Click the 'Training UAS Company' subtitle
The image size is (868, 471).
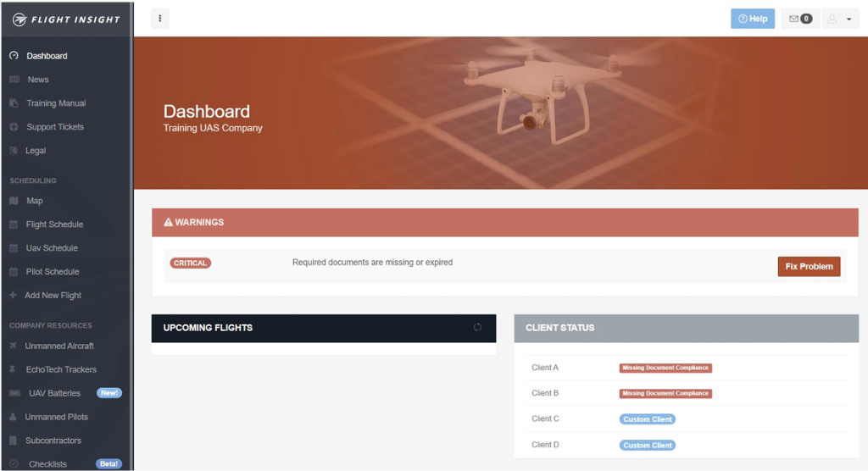click(213, 128)
